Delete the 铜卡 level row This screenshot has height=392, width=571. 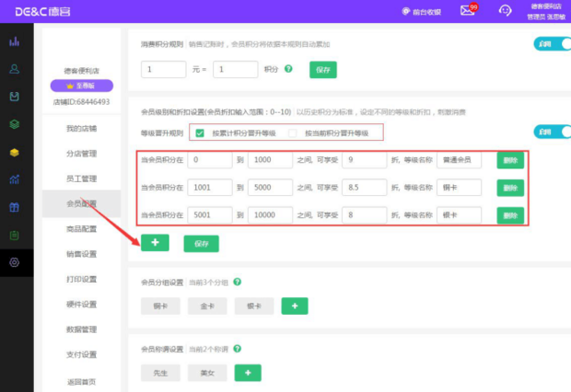tap(510, 188)
